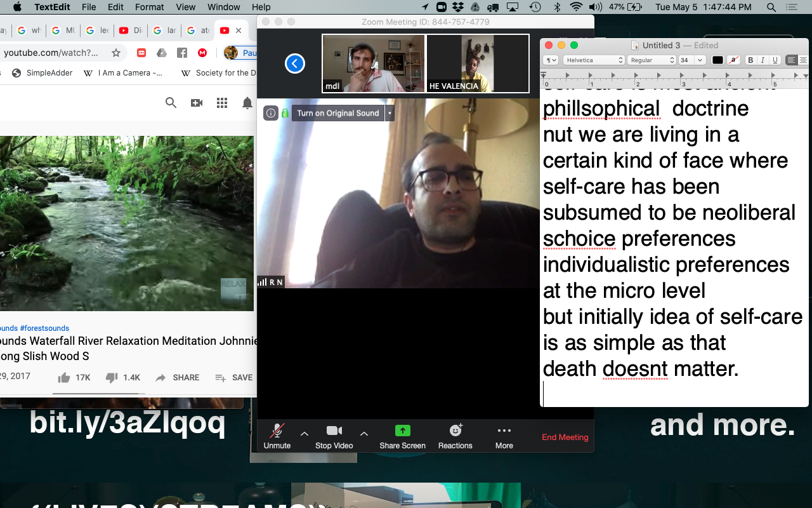
Task: Open Zoom meeting information icon
Action: [270, 112]
